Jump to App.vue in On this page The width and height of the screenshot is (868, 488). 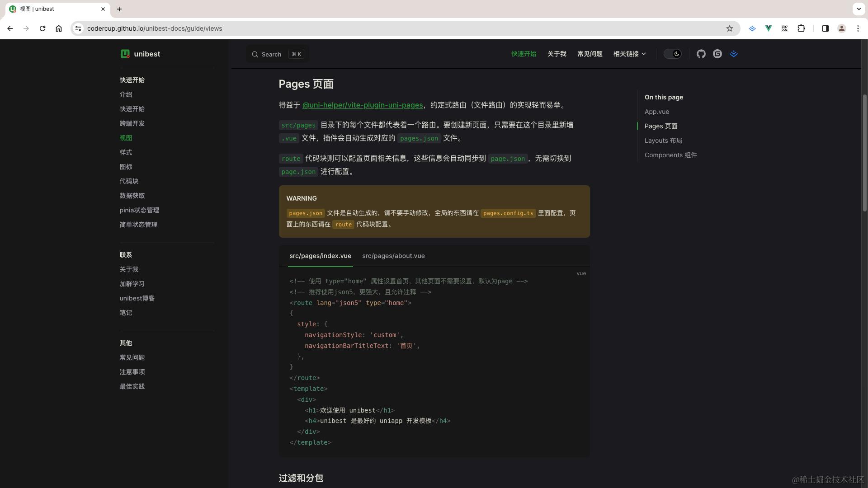tap(657, 112)
